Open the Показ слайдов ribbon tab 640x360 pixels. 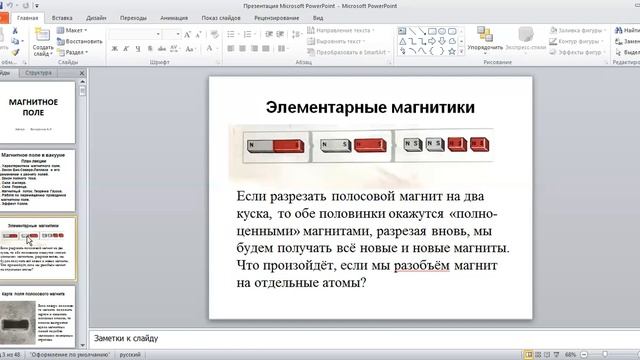pos(221,18)
